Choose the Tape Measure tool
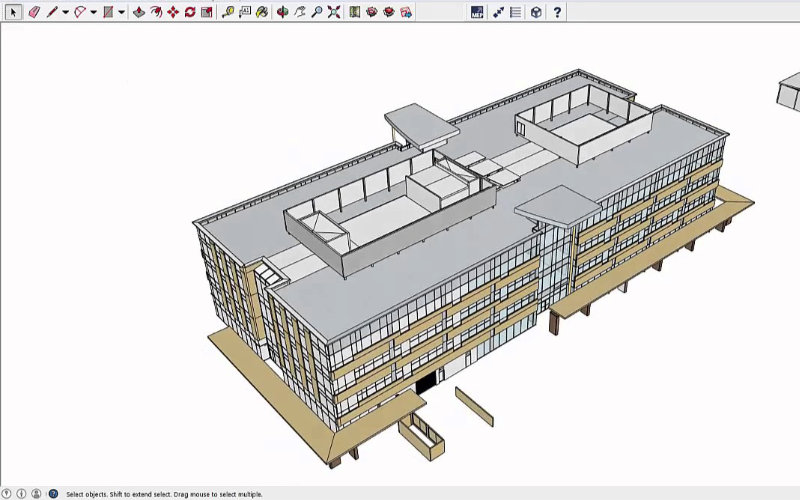The width and height of the screenshot is (800, 500). pos(228,12)
